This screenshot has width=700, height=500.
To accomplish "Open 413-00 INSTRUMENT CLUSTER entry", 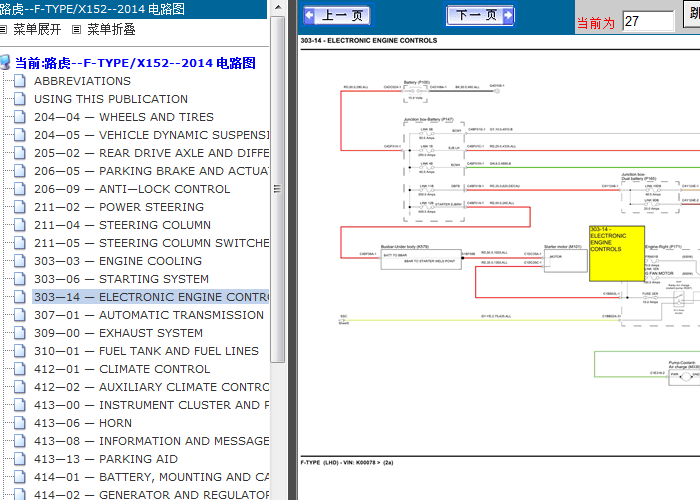I will [152, 405].
